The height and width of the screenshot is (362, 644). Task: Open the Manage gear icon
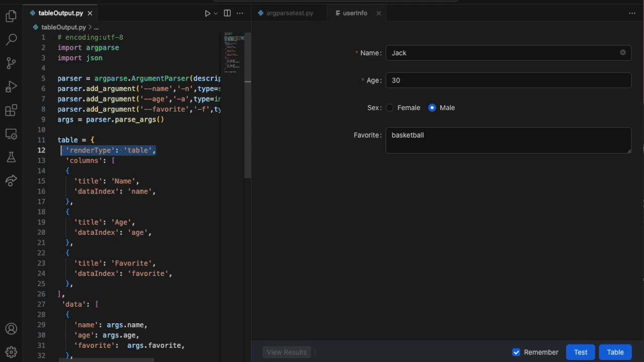(11, 351)
